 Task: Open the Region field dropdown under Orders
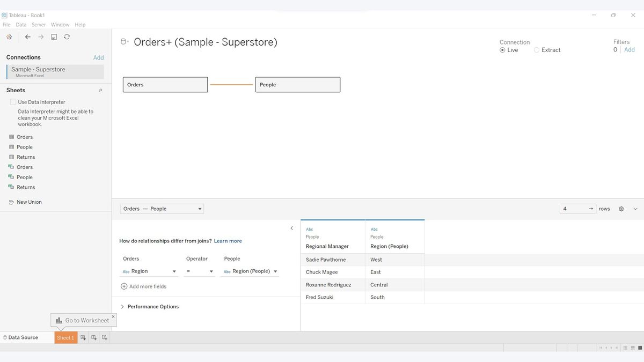pyautogui.click(x=174, y=271)
